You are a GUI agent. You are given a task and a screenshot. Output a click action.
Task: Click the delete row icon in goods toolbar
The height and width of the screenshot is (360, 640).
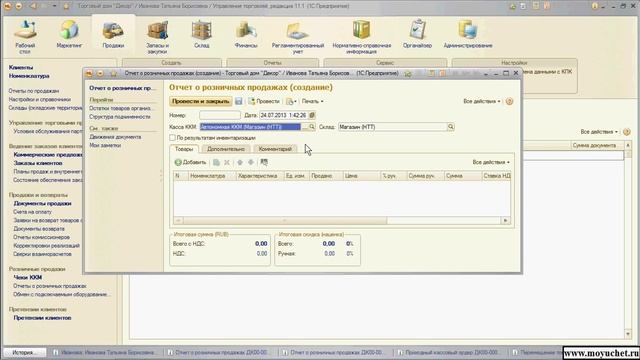click(x=227, y=162)
